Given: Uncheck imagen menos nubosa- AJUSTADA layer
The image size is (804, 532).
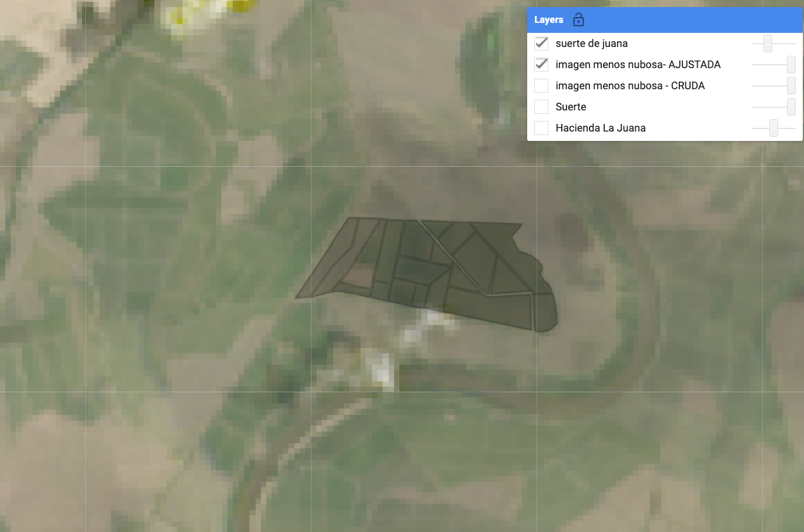Looking at the screenshot, I should click(541, 65).
